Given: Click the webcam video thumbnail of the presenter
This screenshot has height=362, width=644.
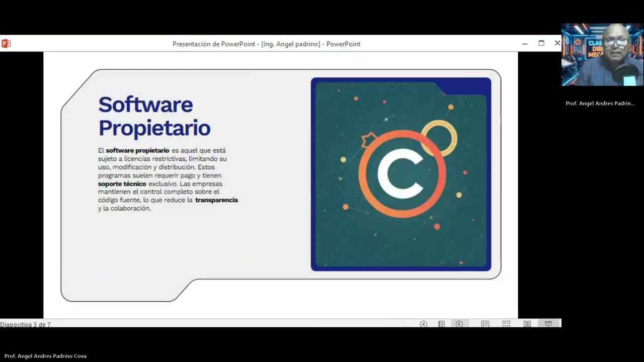Looking at the screenshot, I should click(x=602, y=55).
